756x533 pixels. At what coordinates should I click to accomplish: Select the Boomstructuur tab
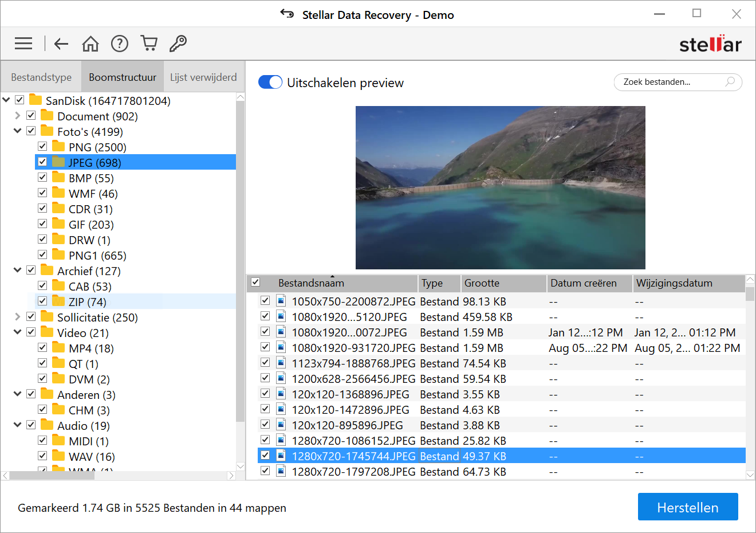pyautogui.click(x=123, y=77)
